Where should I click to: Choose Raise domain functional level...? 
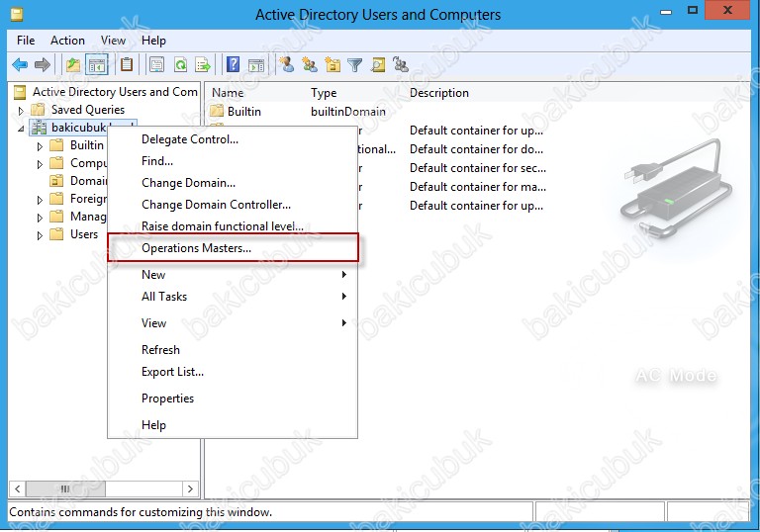coord(233,225)
